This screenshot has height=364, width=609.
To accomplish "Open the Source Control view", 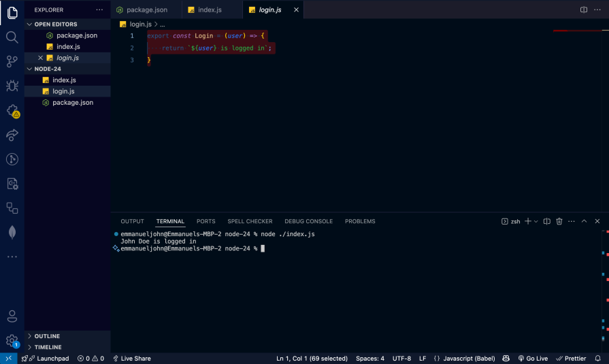I will click(x=12, y=61).
